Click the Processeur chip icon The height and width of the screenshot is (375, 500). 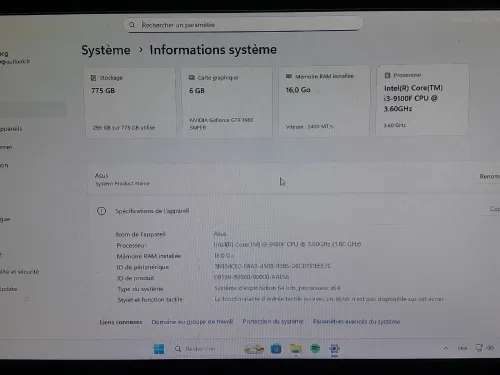click(x=387, y=75)
